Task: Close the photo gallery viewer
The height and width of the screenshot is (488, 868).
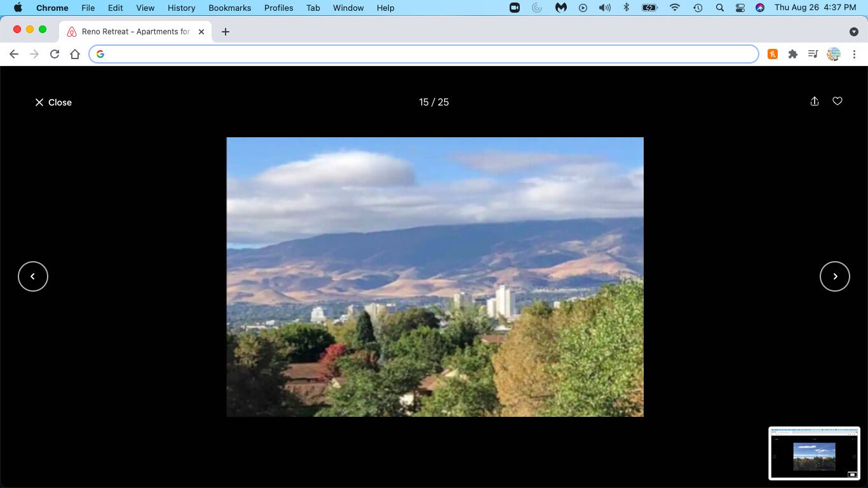Action: (53, 102)
